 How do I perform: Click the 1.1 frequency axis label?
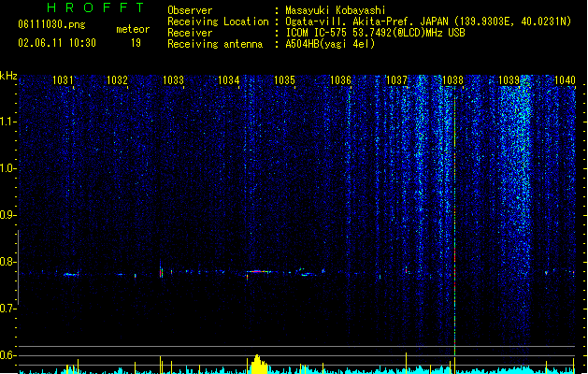click(8, 122)
